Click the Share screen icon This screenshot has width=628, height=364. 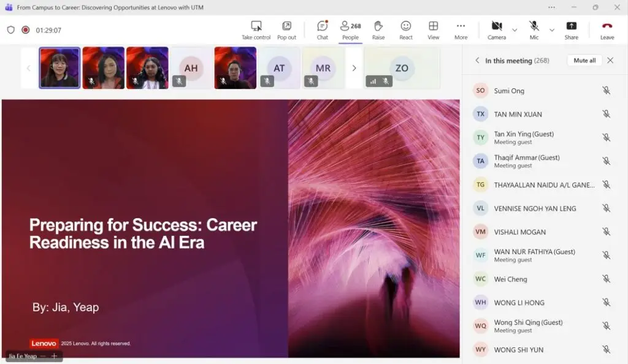point(571,29)
